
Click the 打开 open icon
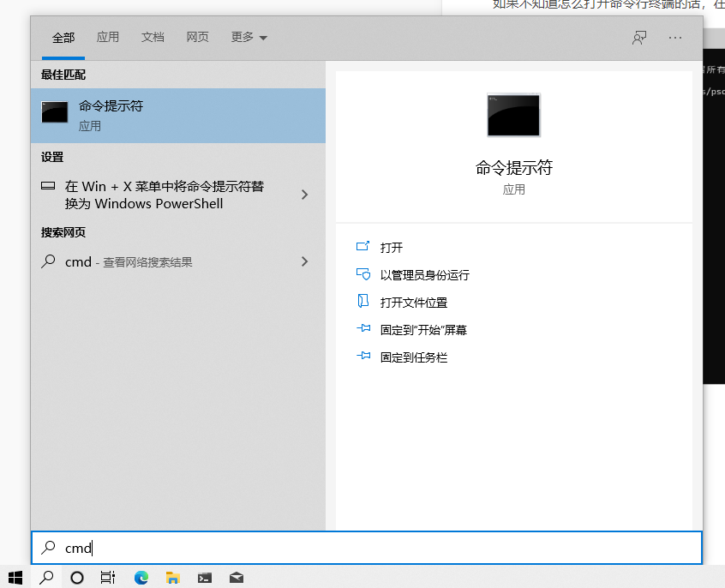pyautogui.click(x=363, y=246)
